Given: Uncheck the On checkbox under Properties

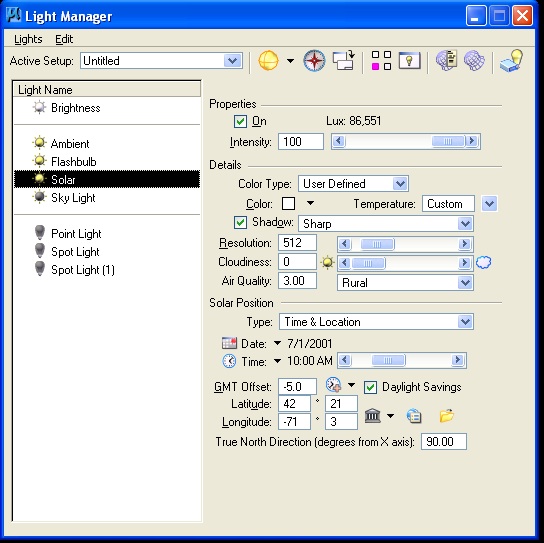Looking at the screenshot, I should [x=240, y=121].
